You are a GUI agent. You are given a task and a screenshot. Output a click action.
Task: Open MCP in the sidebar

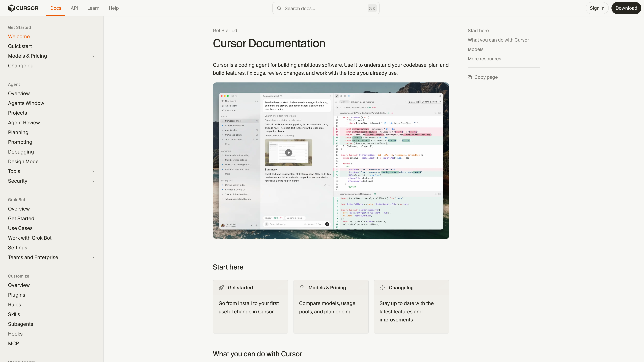pyautogui.click(x=13, y=344)
